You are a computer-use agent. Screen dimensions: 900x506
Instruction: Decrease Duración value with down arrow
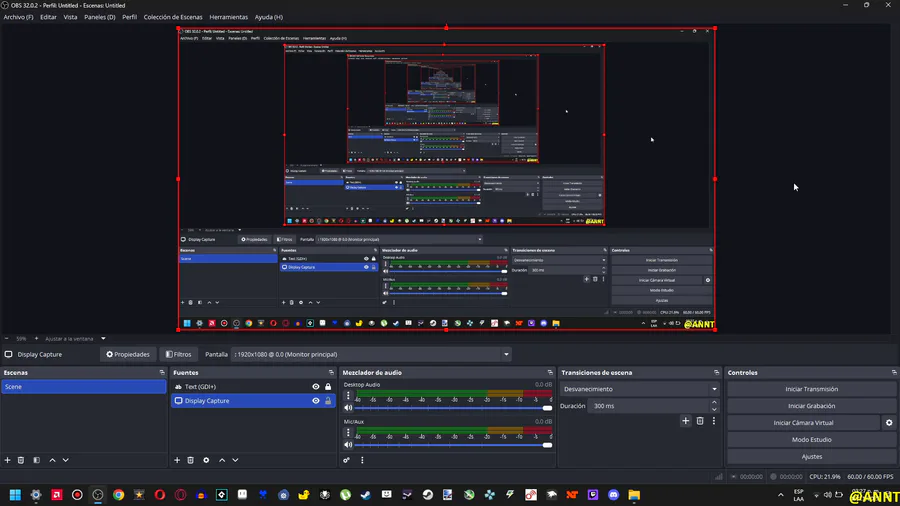tap(714, 409)
